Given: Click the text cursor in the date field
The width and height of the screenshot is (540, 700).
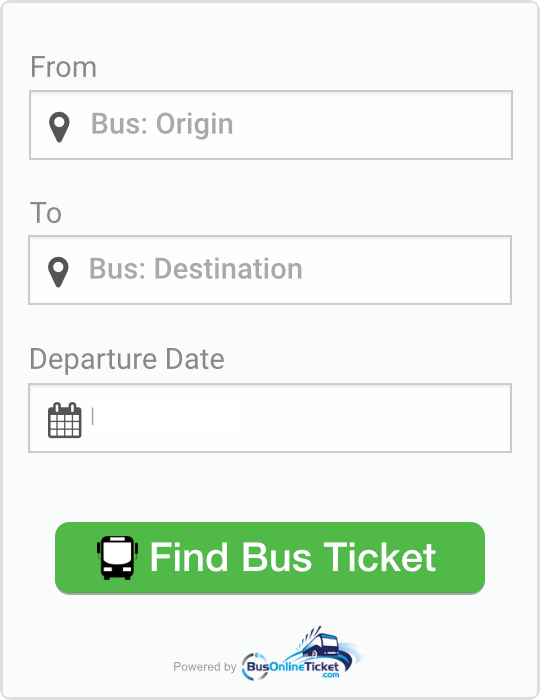Looking at the screenshot, I should [x=92, y=416].
